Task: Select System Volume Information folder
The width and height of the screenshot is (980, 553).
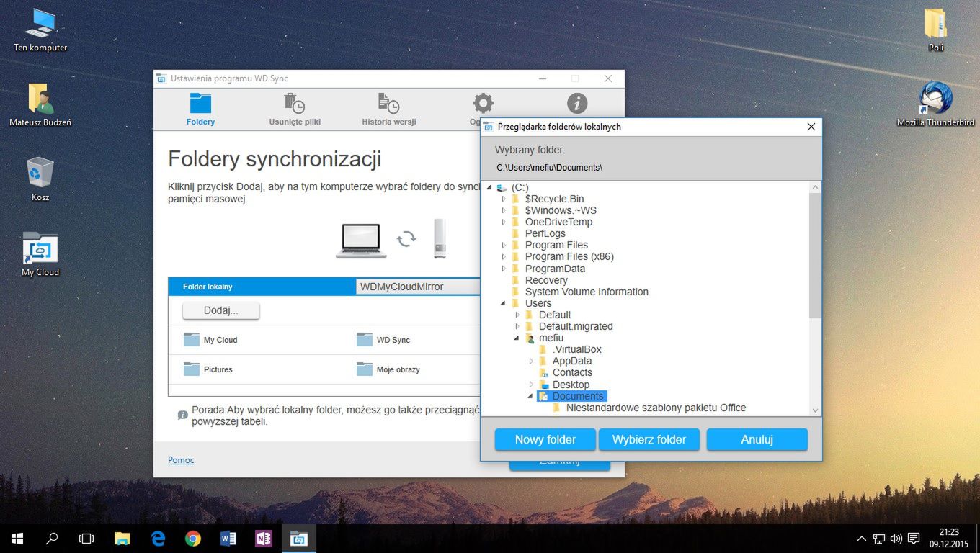Action: coord(587,292)
